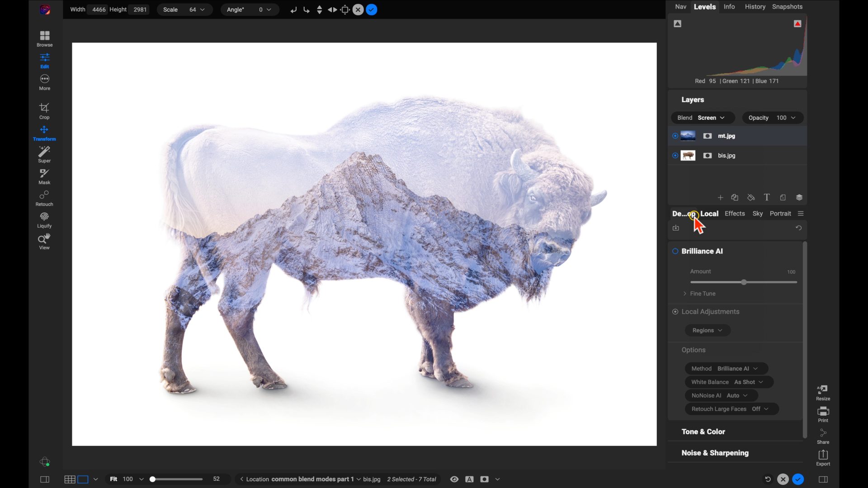This screenshot has width=868, height=488.
Task: Toggle highlight clipping warning in histogram
Action: tap(797, 23)
